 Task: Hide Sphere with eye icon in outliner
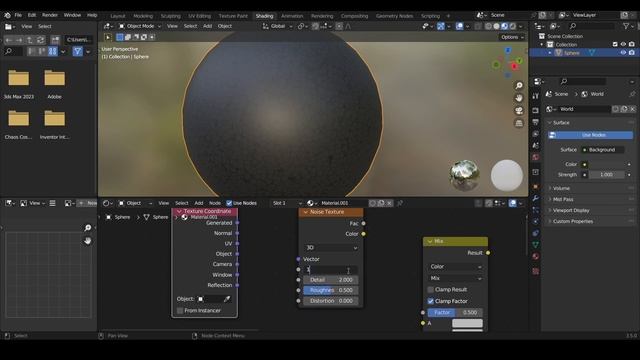623,53
